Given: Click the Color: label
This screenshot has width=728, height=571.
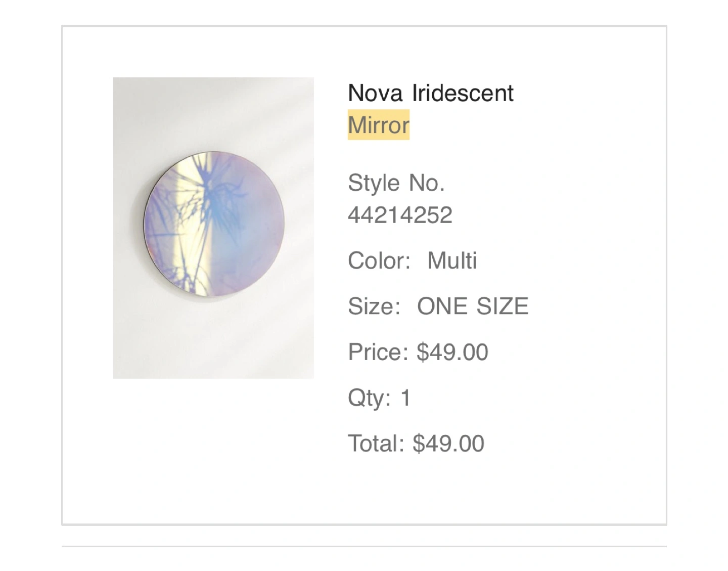Looking at the screenshot, I should click(x=379, y=261).
